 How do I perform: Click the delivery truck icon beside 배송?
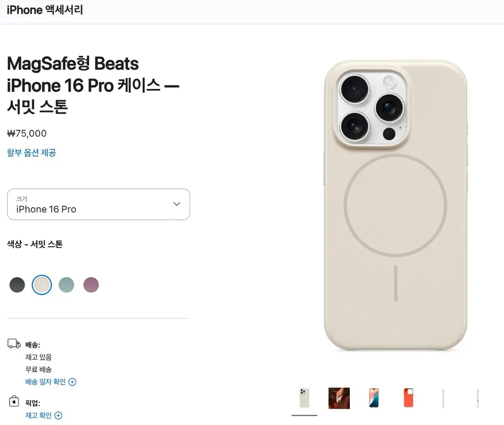point(13,343)
